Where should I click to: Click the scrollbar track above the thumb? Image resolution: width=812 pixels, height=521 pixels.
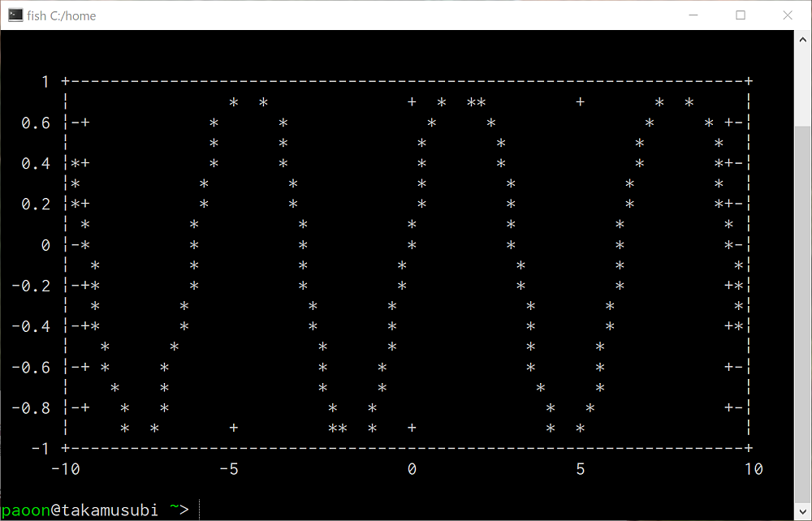tap(802, 81)
